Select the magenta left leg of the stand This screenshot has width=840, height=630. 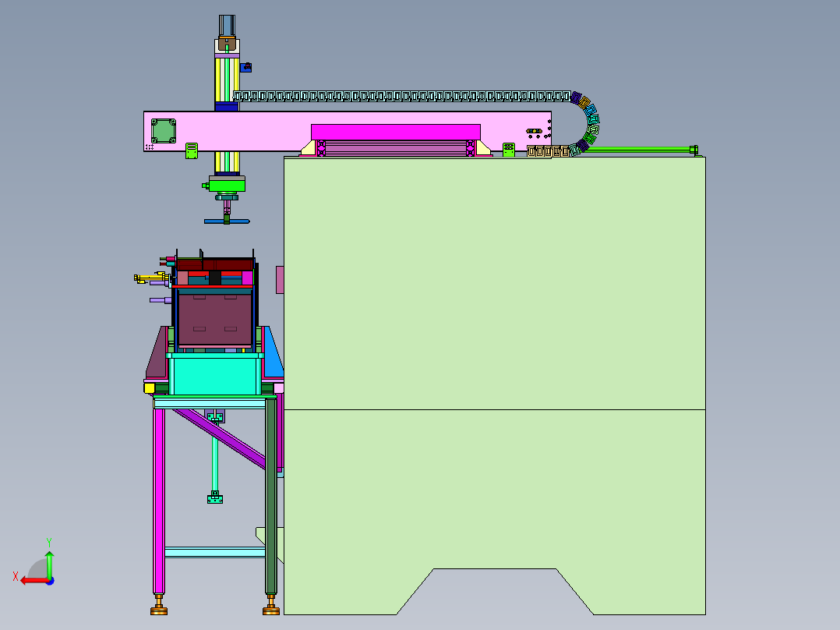click(159, 501)
